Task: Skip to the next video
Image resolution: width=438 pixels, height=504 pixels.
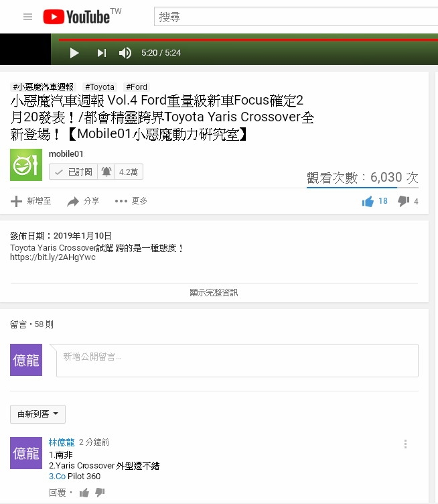Action: tap(102, 53)
